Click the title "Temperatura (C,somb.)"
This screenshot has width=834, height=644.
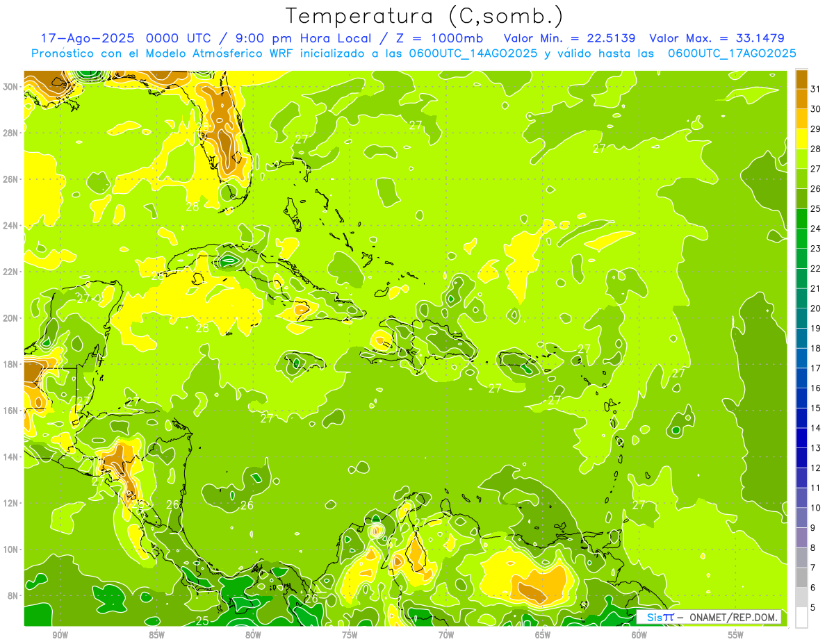[x=425, y=16]
